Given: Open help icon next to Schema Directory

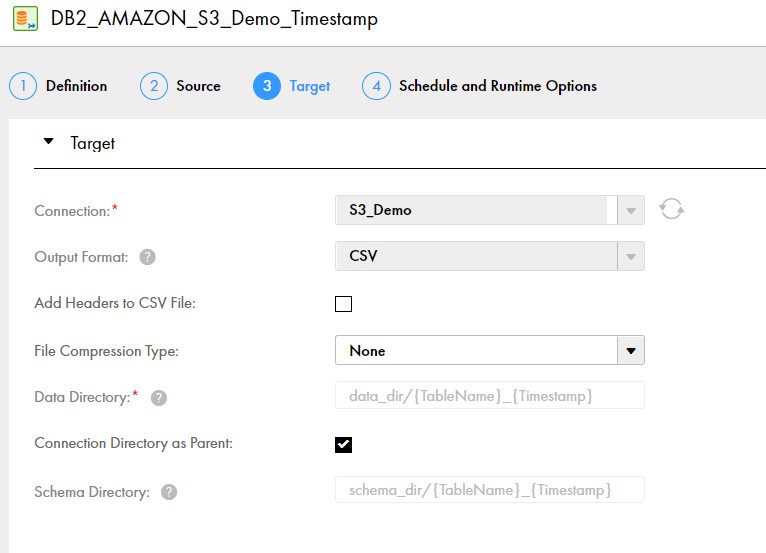Looking at the screenshot, I should point(169,492).
